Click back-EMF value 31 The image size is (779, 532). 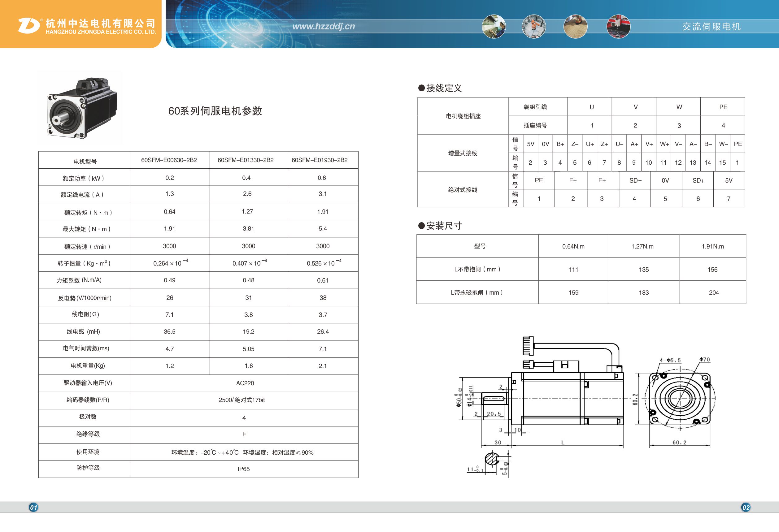tap(248, 297)
